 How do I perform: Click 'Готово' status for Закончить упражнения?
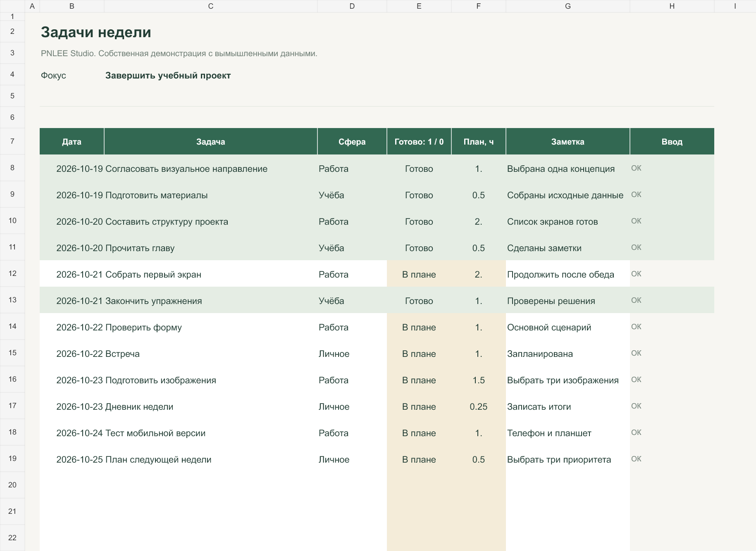pyautogui.click(x=419, y=301)
